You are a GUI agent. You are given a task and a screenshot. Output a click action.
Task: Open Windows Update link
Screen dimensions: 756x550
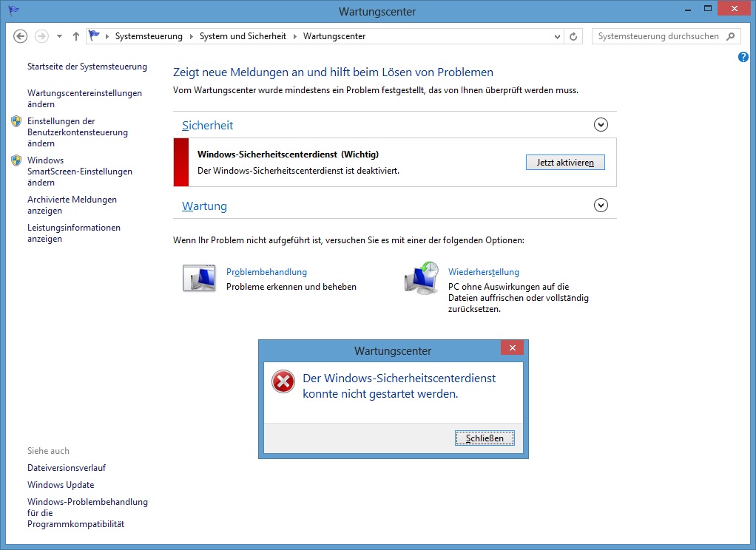point(61,484)
